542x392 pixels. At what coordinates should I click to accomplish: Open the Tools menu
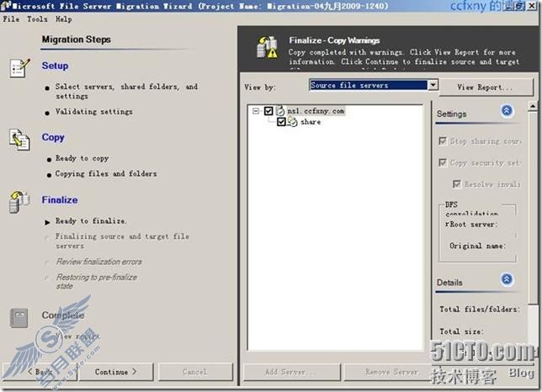(37, 19)
